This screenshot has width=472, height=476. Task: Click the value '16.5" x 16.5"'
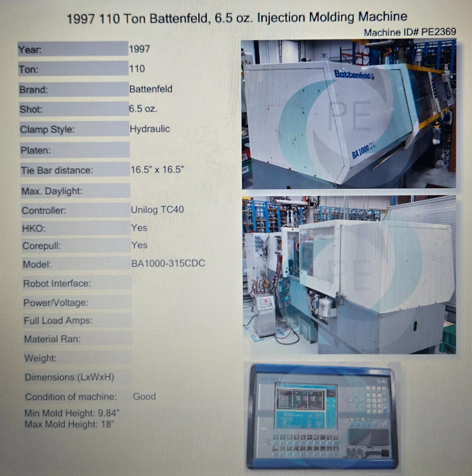(x=157, y=170)
